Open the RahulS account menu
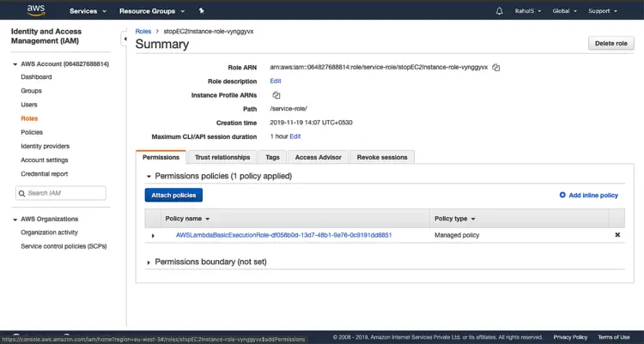The width and height of the screenshot is (644, 344). pos(528,11)
